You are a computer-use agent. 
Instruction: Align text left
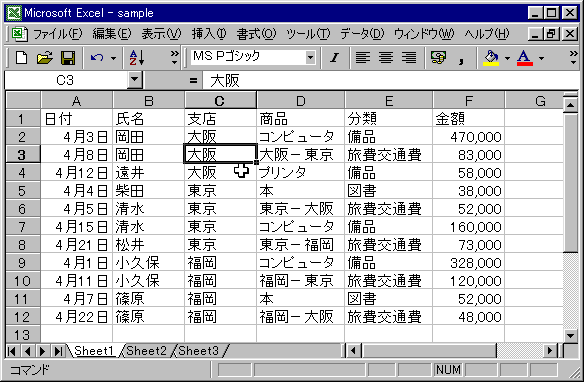pyautogui.click(x=362, y=58)
